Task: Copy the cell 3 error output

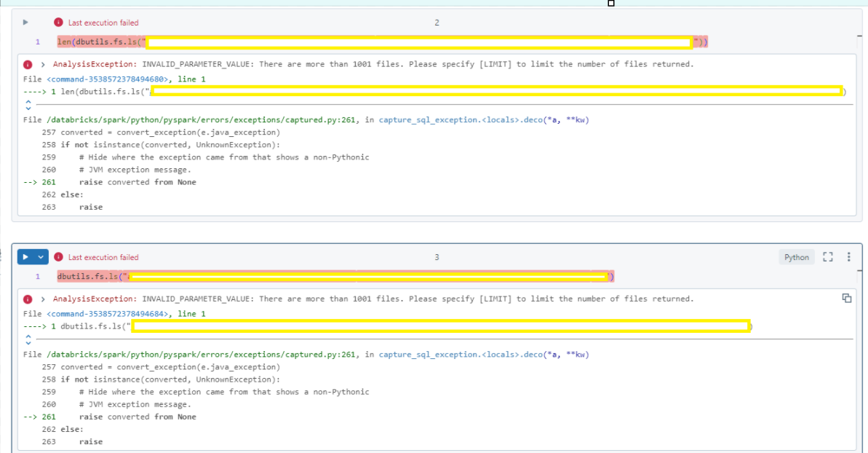Action: (847, 299)
